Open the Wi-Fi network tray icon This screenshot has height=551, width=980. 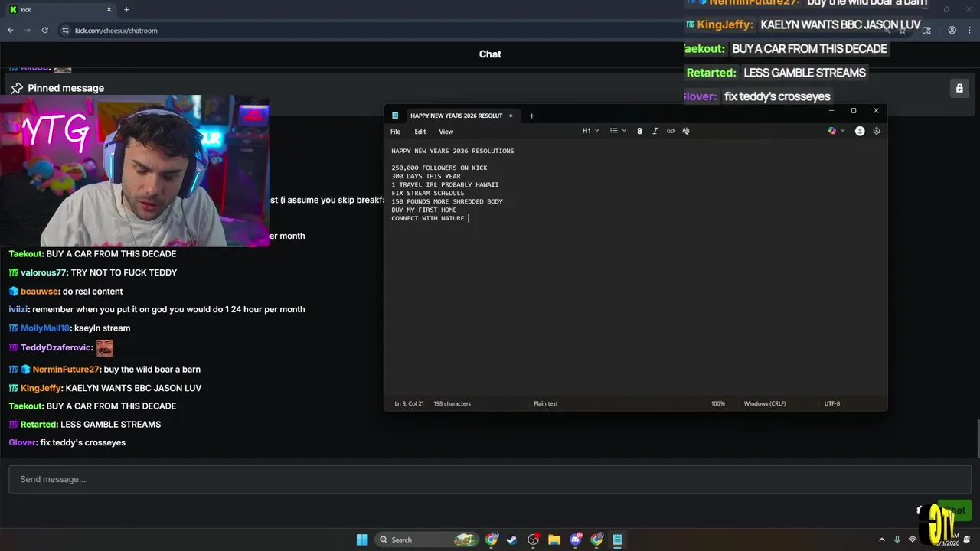click(x=912, y=540)
